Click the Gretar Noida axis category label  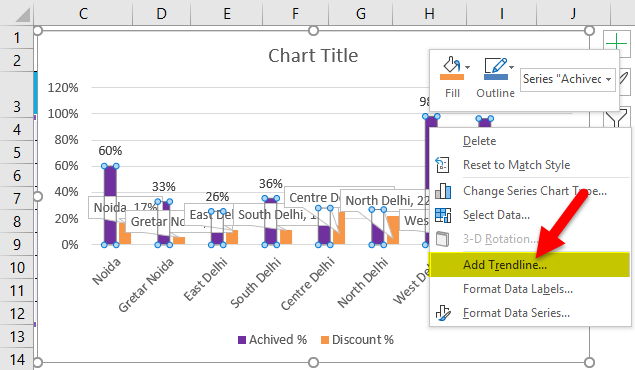pyautogui.click(x=146, y=285)
